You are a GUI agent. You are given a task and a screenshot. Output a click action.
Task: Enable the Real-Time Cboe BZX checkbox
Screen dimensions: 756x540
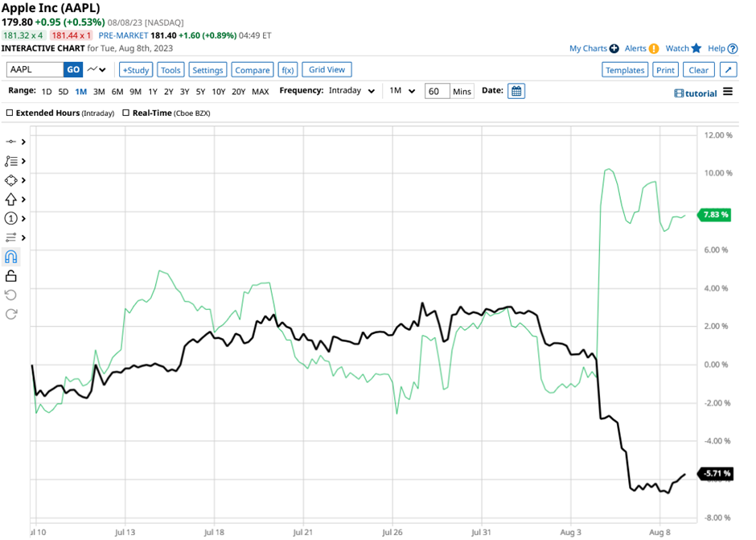(126, 113)
